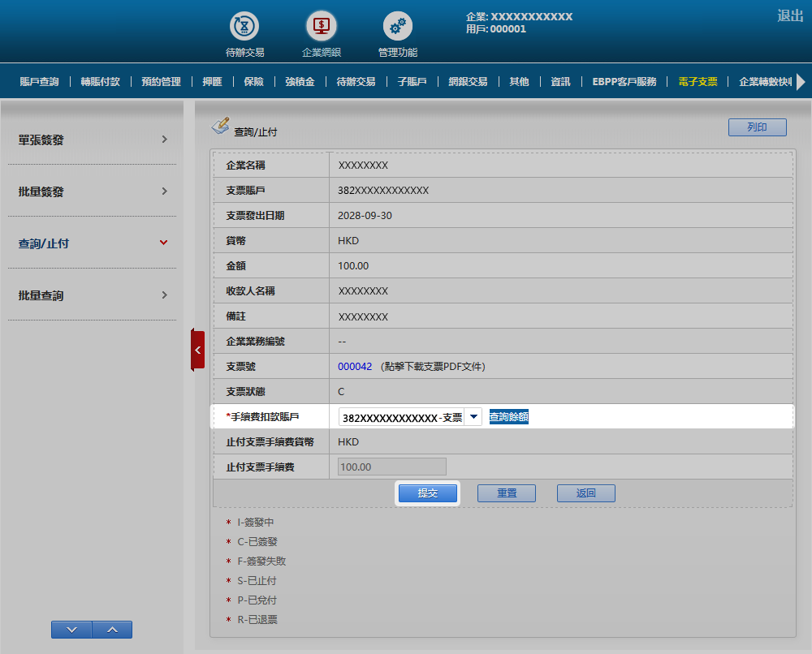Open the 待辦交易 pending transactions icon
The image size is (812, 654).
click(x=244, y=27)
